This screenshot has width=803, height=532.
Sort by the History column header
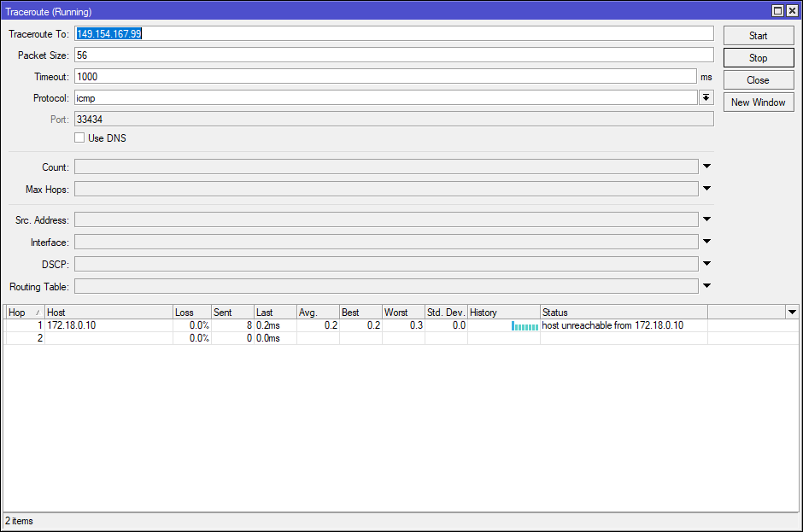(504, 313)
